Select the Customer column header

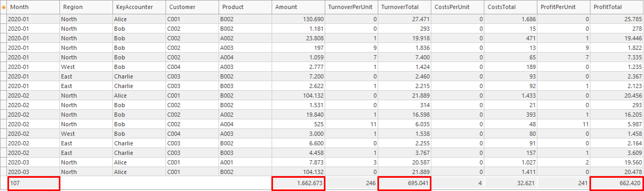point(192,7)
